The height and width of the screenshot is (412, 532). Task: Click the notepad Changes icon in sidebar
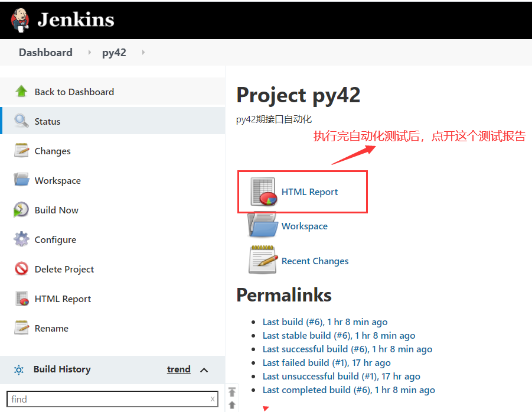coord(21,150)
